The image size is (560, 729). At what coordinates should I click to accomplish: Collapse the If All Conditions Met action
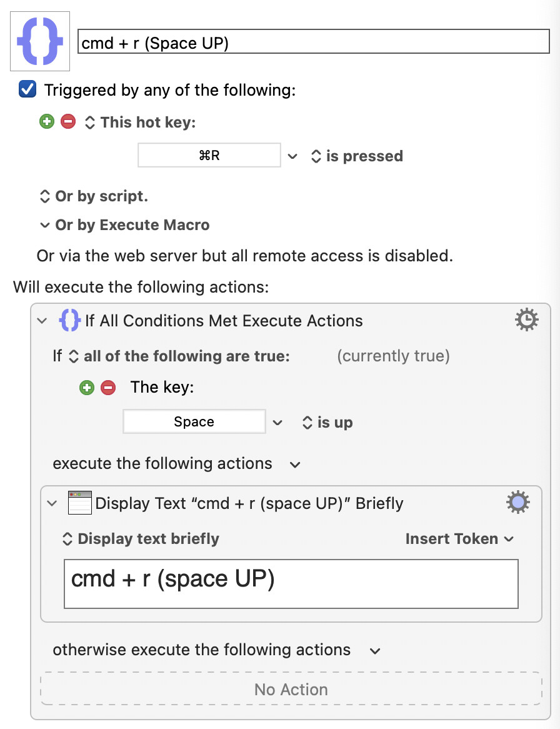pos(42,320)
